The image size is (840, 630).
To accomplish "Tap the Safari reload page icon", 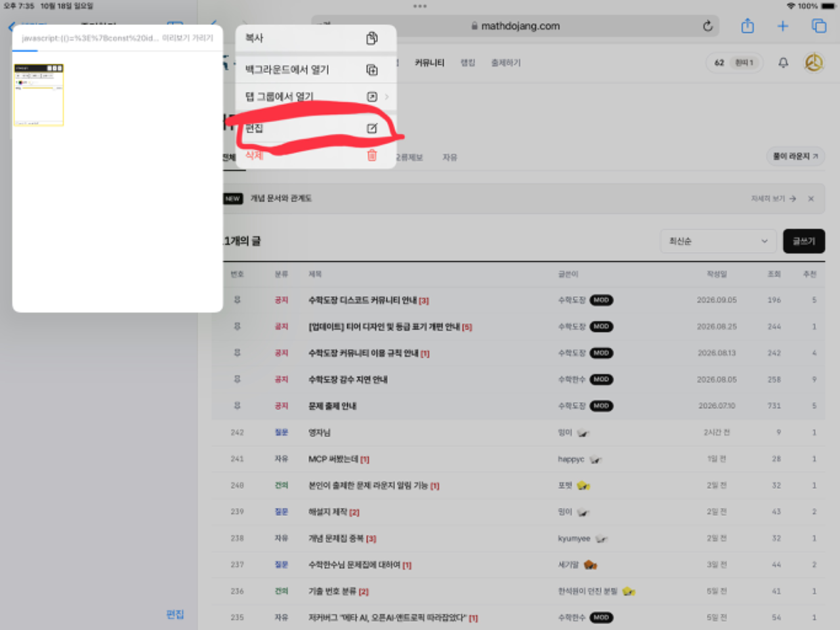I will (707, 26).
